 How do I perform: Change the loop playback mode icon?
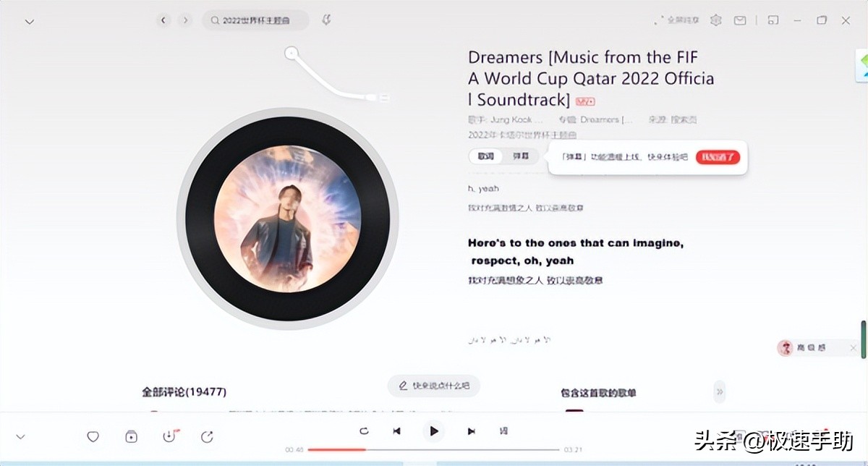point(364,431)
